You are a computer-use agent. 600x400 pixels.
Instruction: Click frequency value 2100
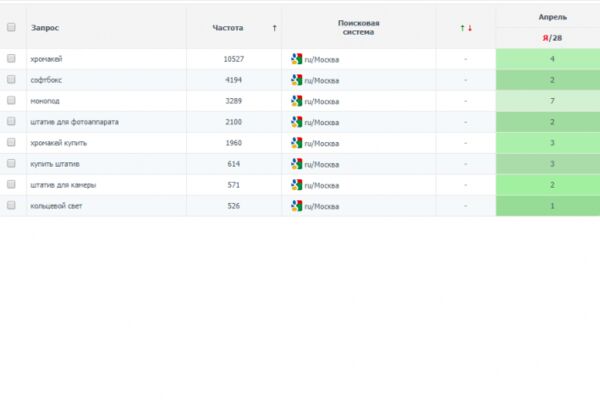coord(233,122)
